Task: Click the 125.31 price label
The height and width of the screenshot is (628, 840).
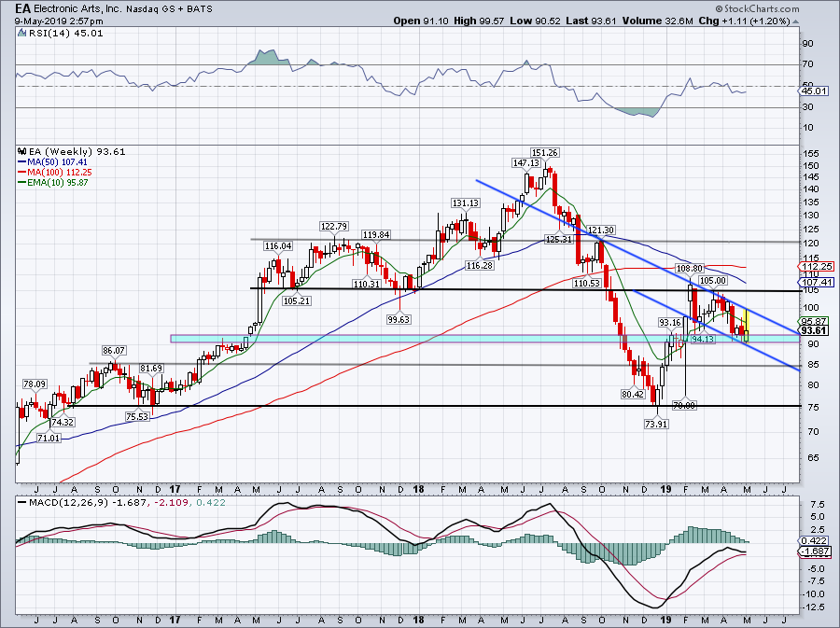Action: pyautogui.click(x=558, y=239)
